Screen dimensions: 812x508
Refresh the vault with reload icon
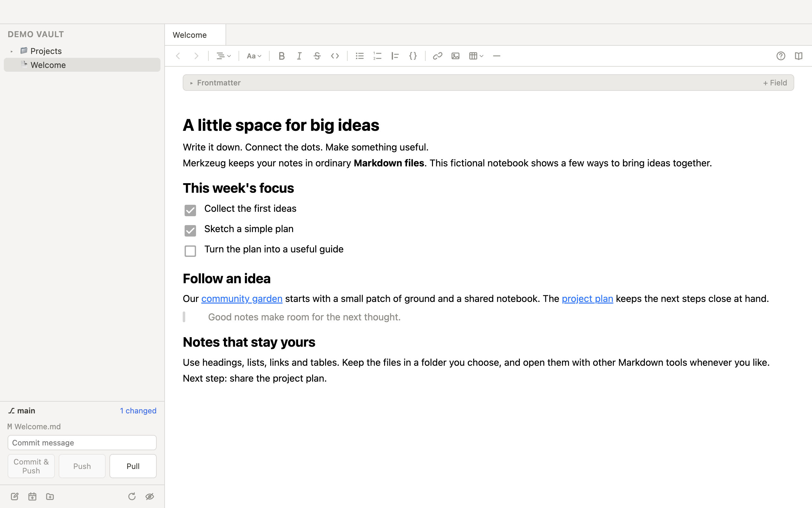click(132, 496)
